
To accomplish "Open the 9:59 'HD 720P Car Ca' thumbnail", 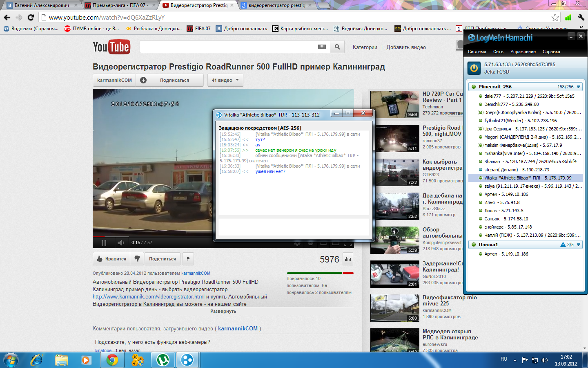I will (x=394, y=104).
